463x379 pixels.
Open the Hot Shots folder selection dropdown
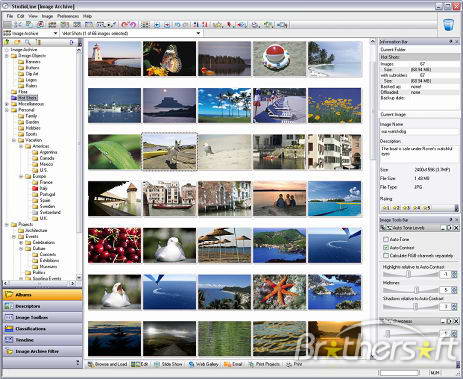199,33
